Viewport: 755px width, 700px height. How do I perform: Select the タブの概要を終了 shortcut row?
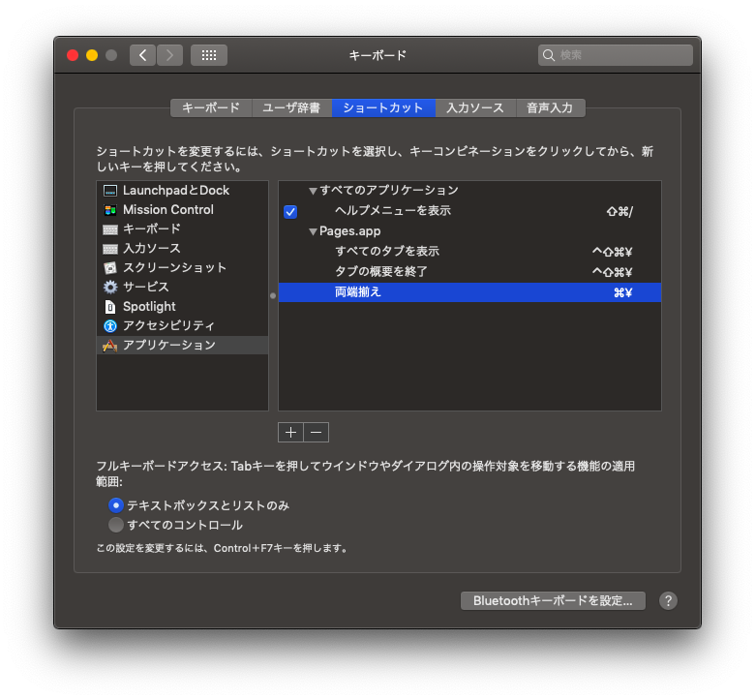click(469, 272)
